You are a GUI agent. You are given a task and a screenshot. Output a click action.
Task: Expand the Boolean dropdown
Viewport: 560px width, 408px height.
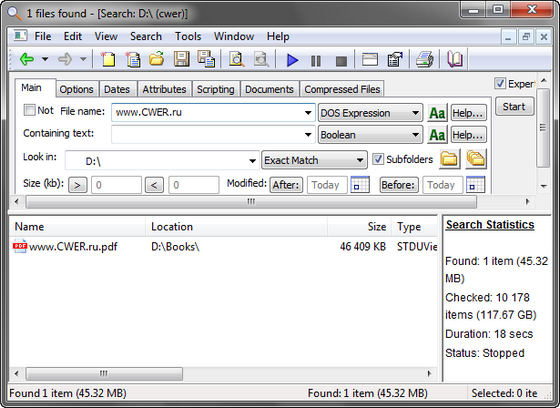coord(370,135)
